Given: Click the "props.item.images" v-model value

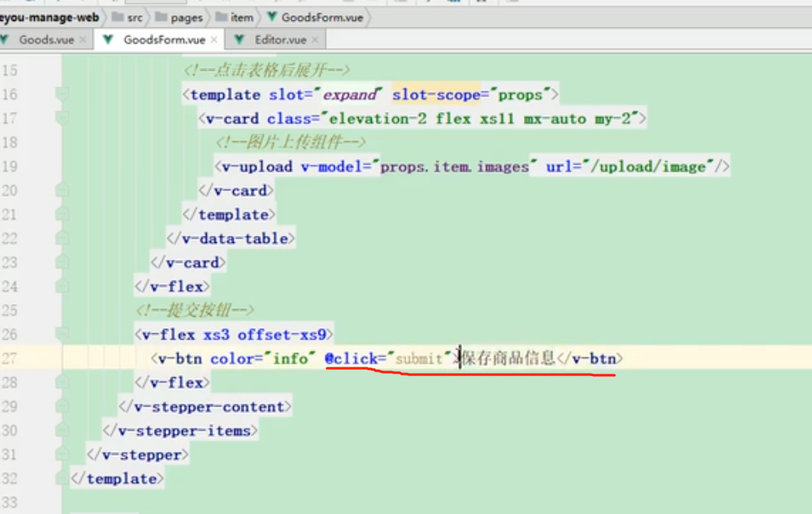Looking at the screenshot, I should pyautogui.click(x=454, y=167).
